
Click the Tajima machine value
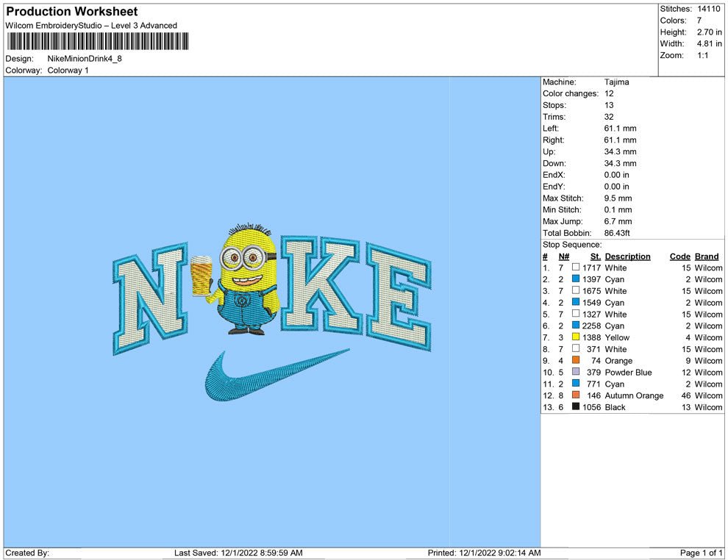pyautogui.click(x=616, y=82)
